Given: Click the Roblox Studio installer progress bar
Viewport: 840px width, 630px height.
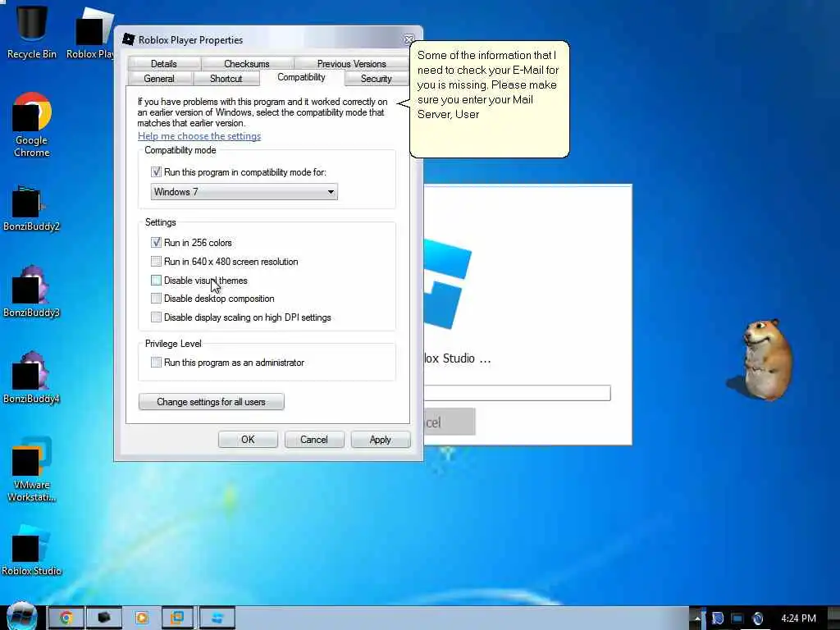Looking at the screenshot, I should [x=517, y=393].
